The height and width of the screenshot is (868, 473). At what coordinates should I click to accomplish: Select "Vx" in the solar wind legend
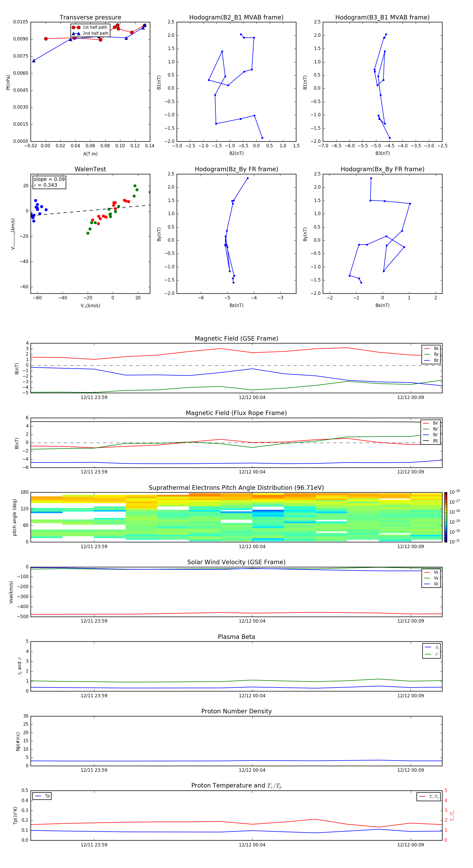click(x=431, y=573)
